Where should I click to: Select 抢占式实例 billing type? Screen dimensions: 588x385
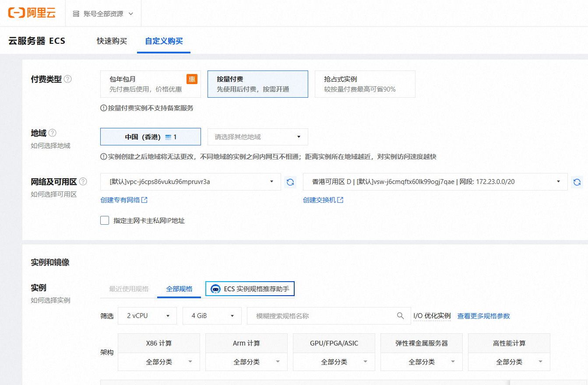[365, 84]
